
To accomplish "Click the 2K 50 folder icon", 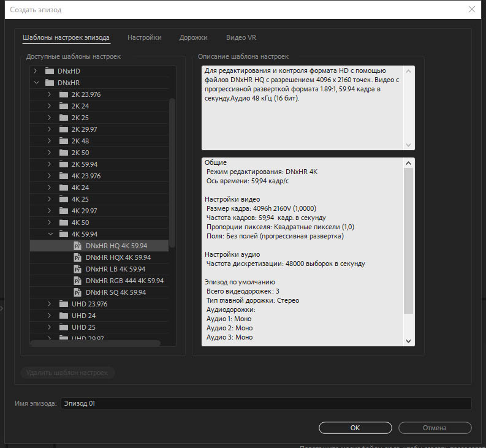I will point(64,153).
